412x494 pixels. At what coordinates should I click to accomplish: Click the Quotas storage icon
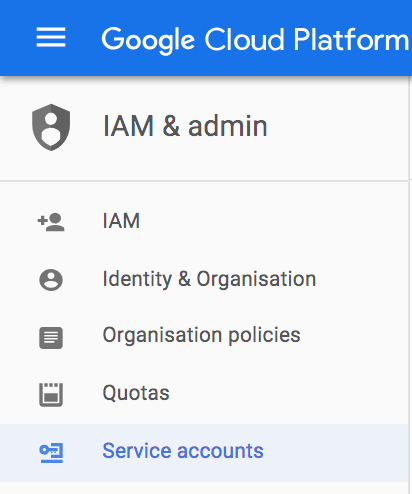point(51,395)
